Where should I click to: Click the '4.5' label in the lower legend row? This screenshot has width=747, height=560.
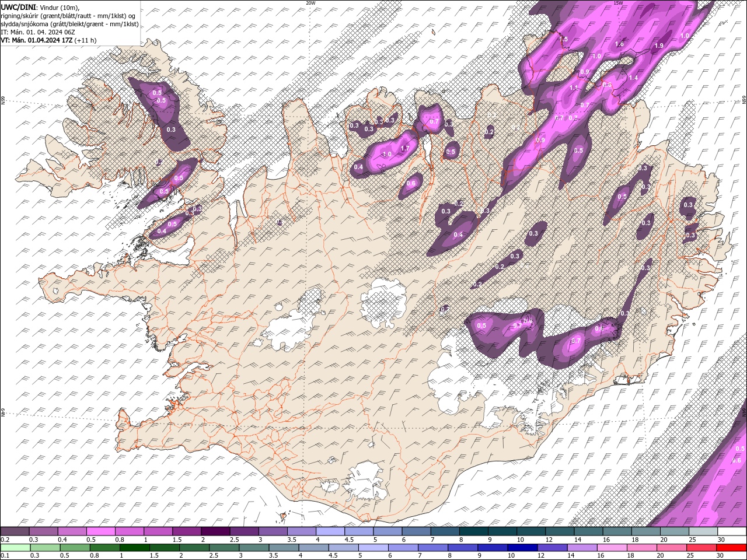point(333,555)
